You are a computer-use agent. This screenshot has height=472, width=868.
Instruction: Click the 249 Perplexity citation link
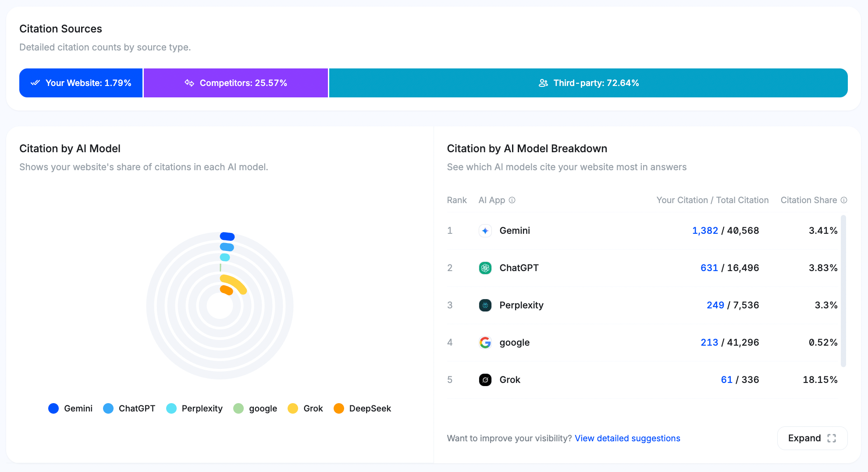[x=715, y=305]
